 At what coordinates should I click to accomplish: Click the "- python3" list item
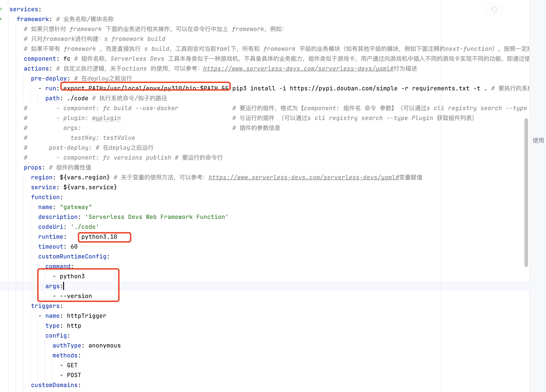tap(69, 276)
